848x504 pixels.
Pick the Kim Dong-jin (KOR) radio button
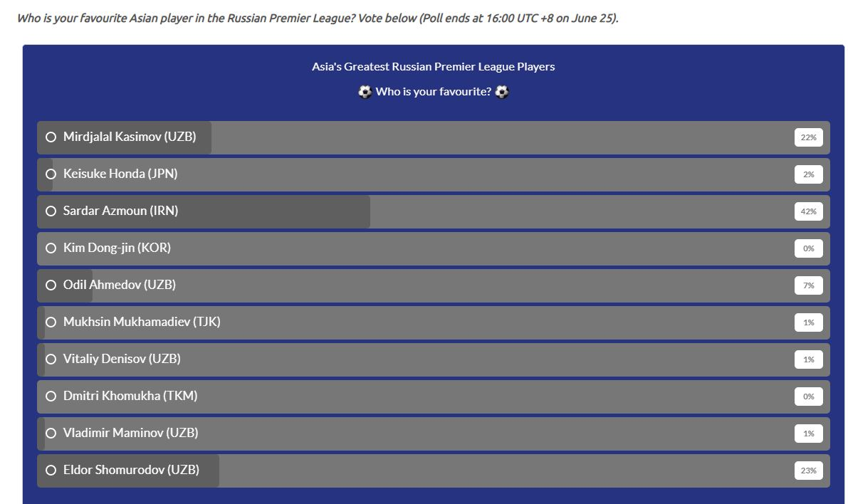pos(51,248)
